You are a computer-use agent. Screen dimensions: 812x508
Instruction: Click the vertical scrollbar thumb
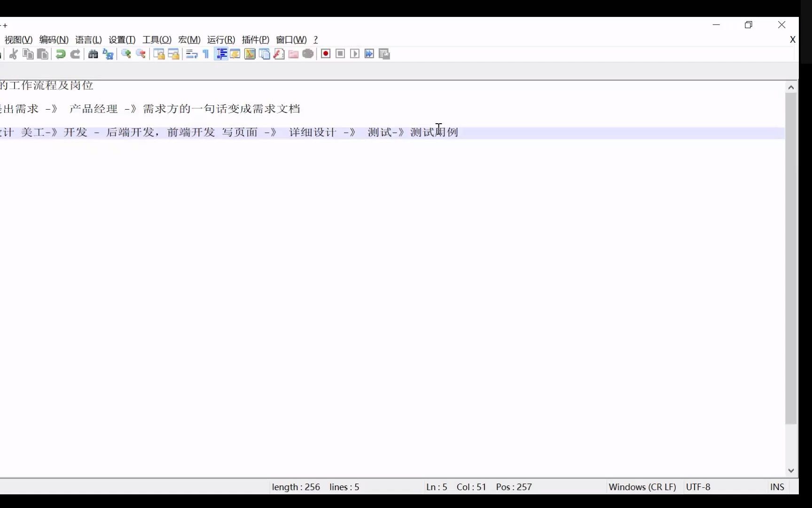point(791,259)
